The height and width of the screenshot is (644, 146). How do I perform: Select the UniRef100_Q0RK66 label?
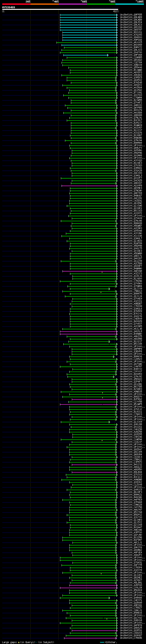pyautogui.click(x=131, y=598)
